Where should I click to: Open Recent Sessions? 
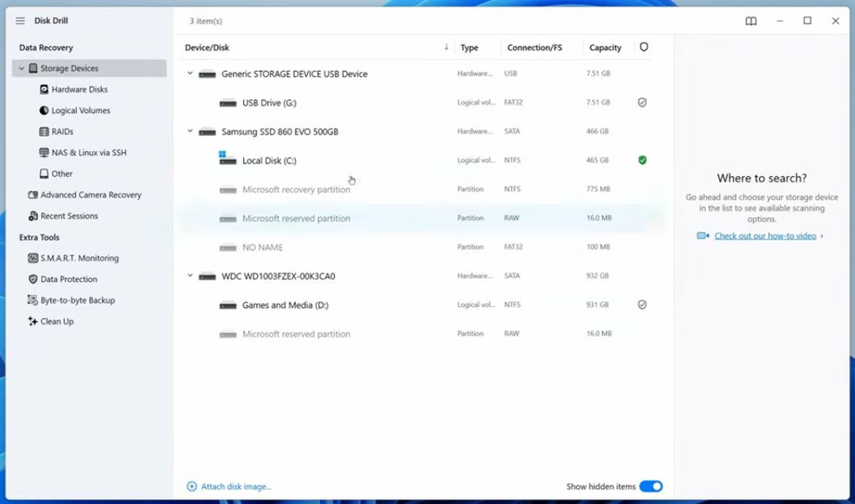(x=69, y=216)
